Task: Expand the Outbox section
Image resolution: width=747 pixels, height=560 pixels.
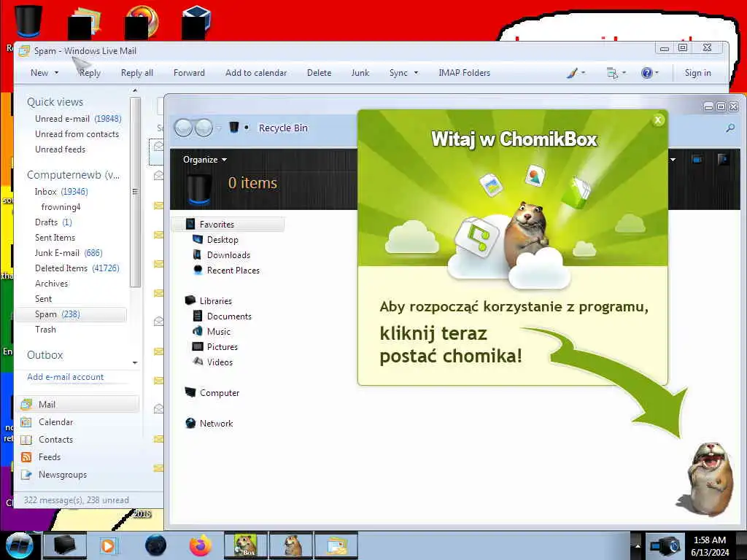Action: pos(44,355)
